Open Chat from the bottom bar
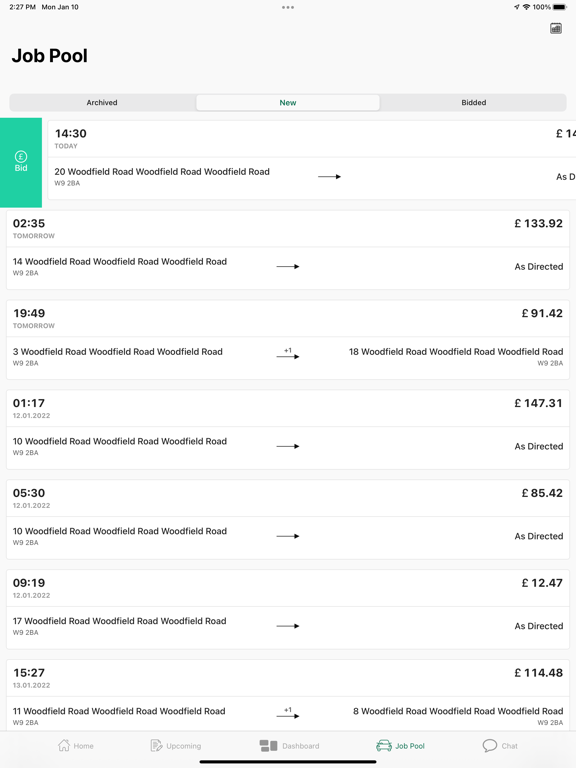Image resolution: width=576 pixels, height=768 pixels. pyautogui.click(x=500, y=745)
